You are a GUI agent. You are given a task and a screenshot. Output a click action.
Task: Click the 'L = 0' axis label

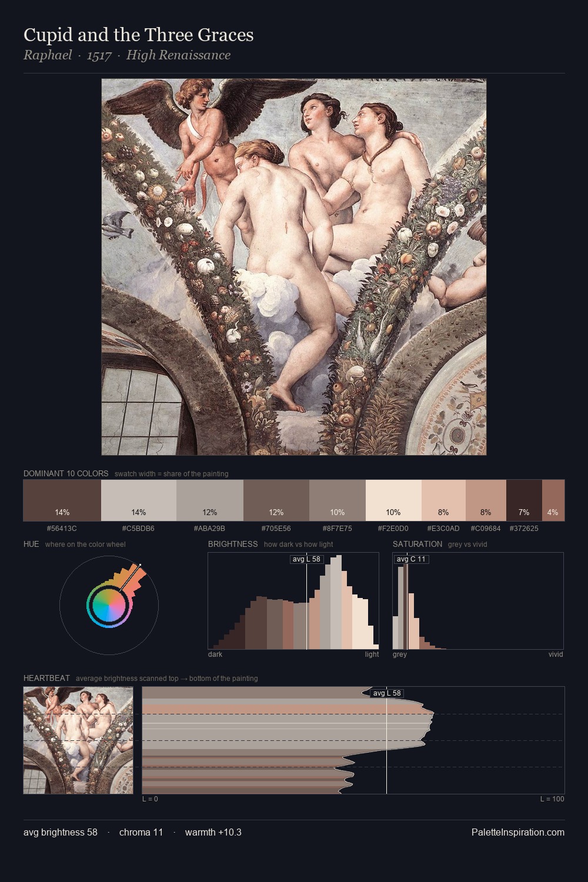[150, 799]
